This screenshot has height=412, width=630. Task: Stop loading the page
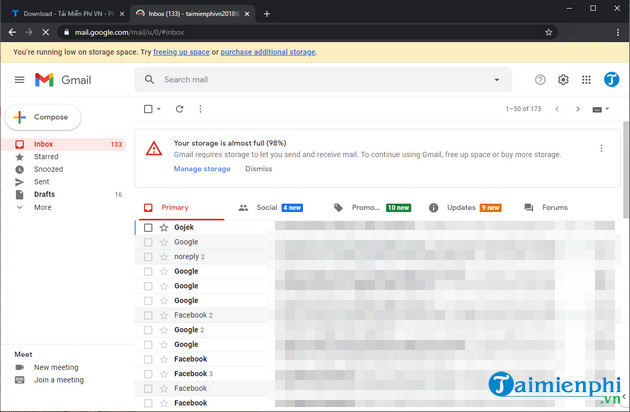45,32
